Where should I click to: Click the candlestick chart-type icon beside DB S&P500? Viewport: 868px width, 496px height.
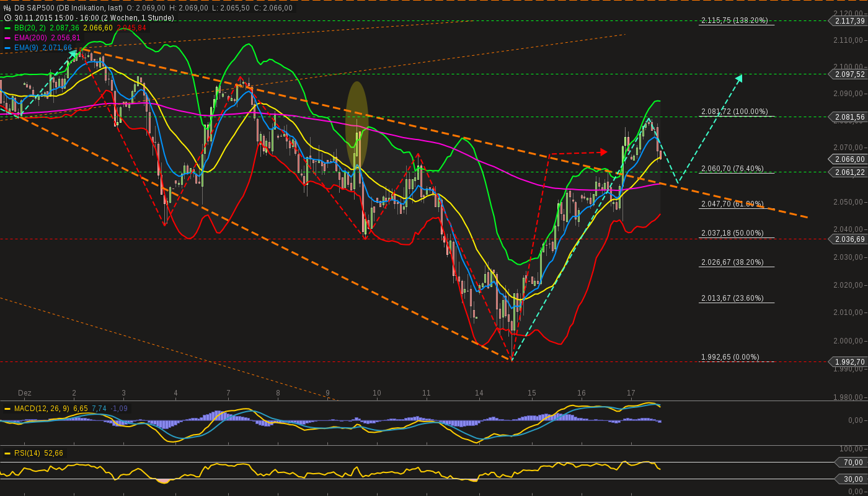(7, 8)
